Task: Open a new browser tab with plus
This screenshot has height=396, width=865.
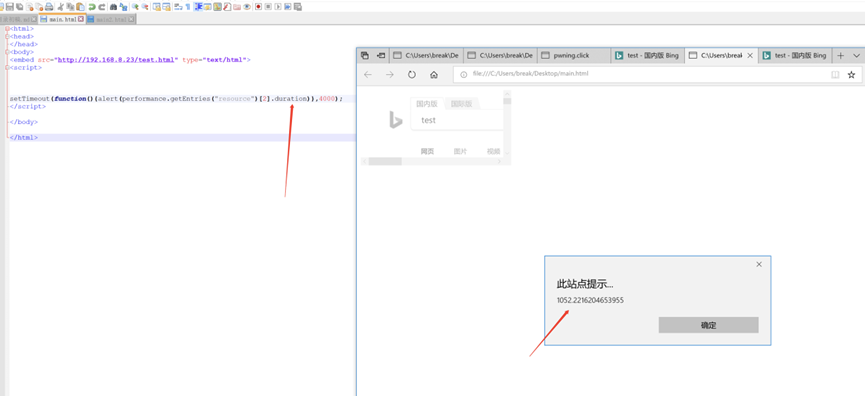Action: (840, 56)
